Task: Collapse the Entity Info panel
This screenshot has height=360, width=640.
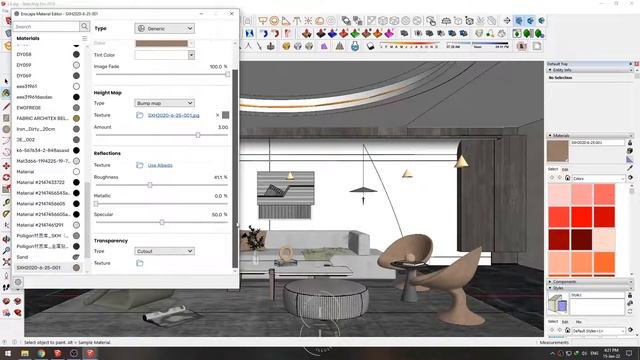Action: [550, 70]
